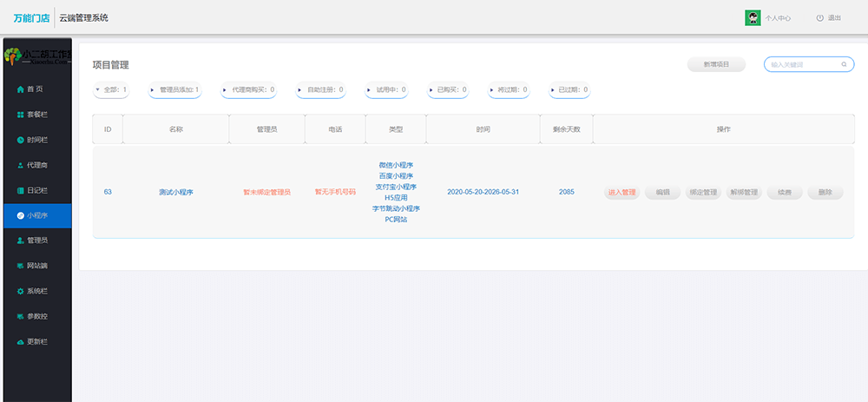Click the 微信小程序 type entry

point(397,165)
